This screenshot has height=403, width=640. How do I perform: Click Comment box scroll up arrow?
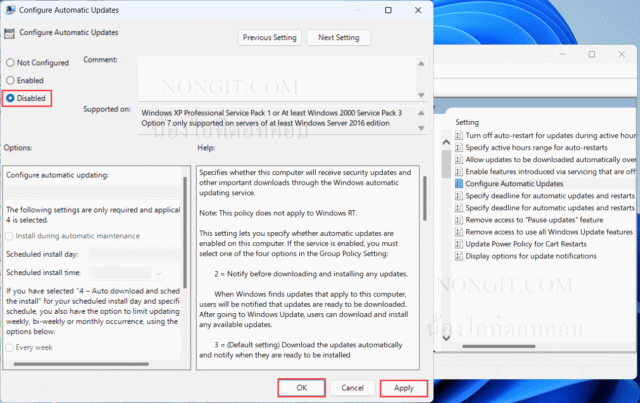(x=421, y=63)
